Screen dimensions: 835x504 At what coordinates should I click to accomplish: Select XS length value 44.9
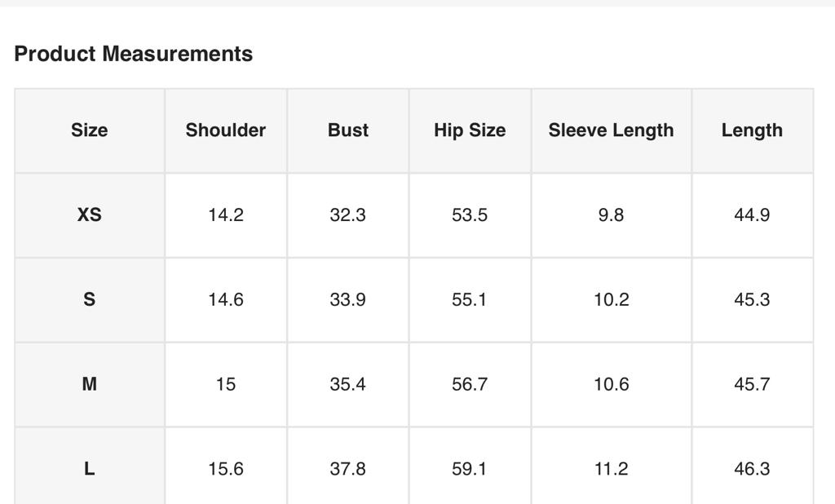pos(752,215)
